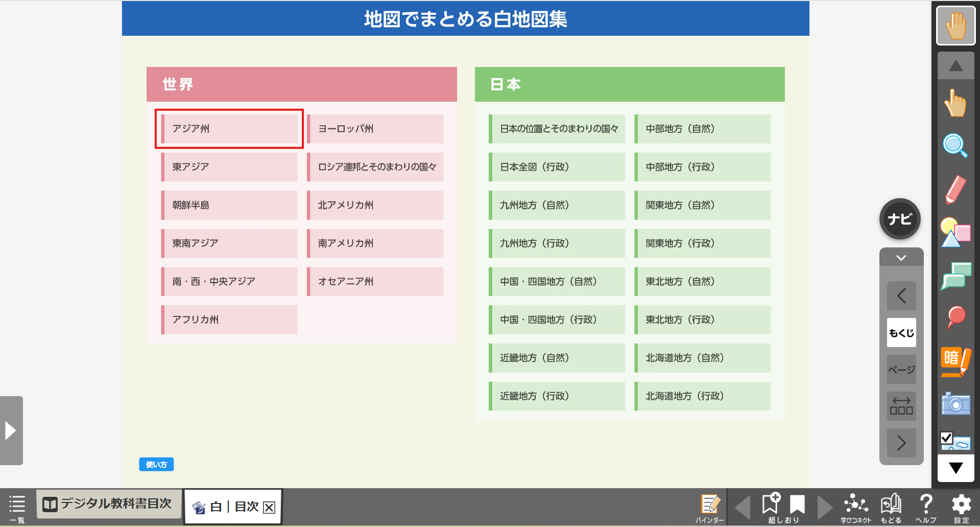Click the 使い方 button
The height and width of the screenshot is (527, 980).
[x=156, y=464]
